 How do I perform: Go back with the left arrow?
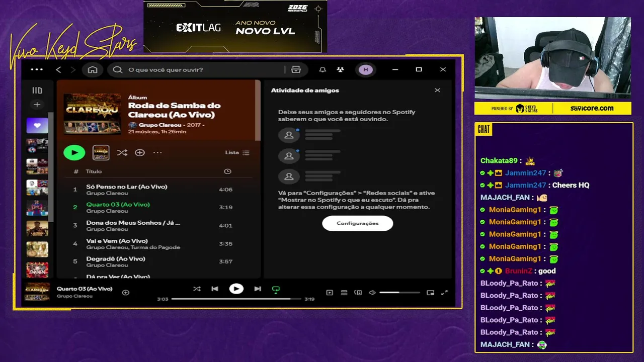58,69
